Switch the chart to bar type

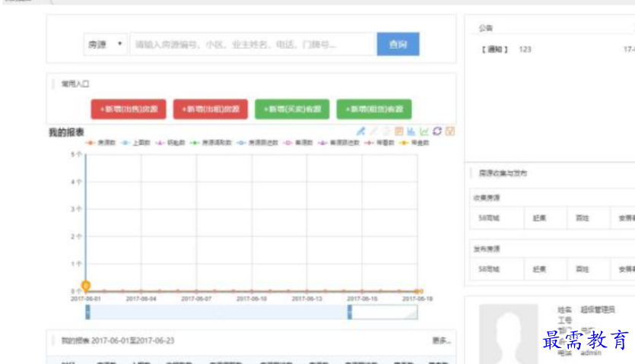coord(411,131)
